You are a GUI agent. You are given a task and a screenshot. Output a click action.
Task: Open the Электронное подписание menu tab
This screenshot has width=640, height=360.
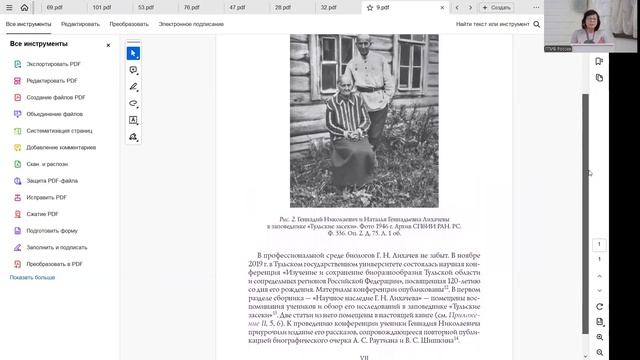tap(191, 24)
